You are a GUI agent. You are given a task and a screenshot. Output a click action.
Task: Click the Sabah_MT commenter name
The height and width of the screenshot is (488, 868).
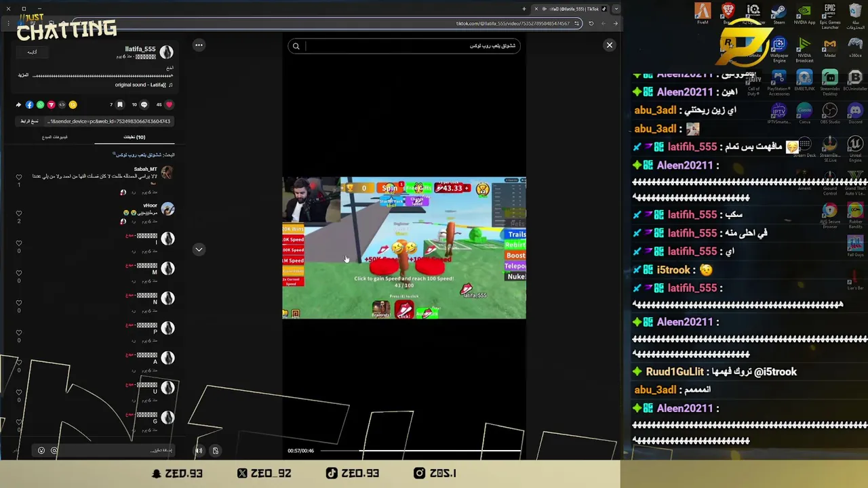click(145, 169)
